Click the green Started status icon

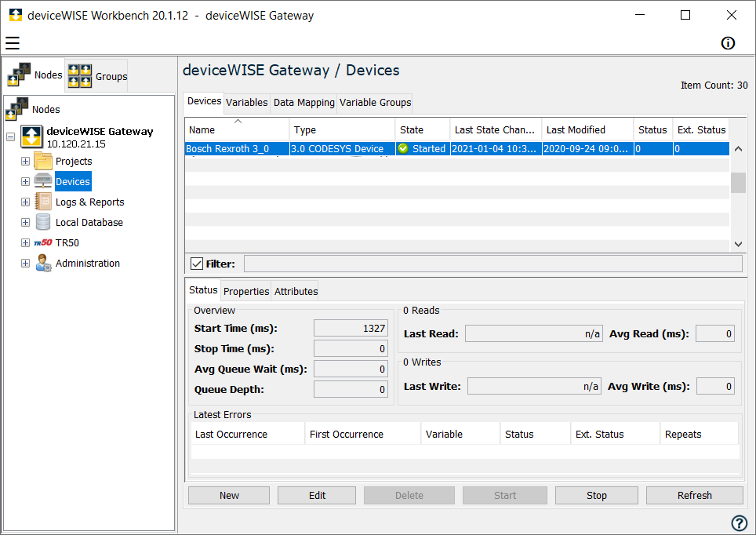coord(404,148)
